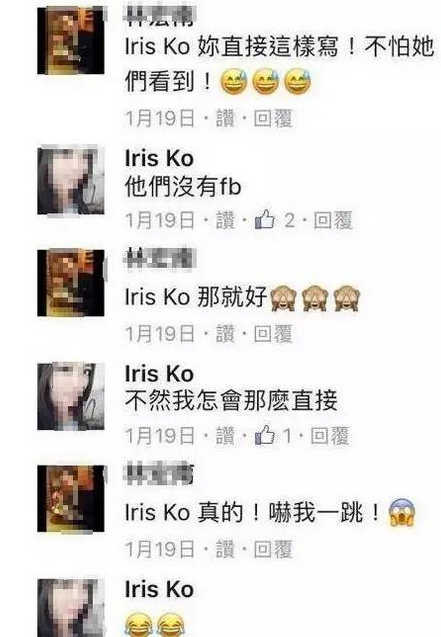Like the 妳直接這樣寫 comment via 讚
Image resolution: width=441 pixels, height=637 pixels.
[225, 119]
